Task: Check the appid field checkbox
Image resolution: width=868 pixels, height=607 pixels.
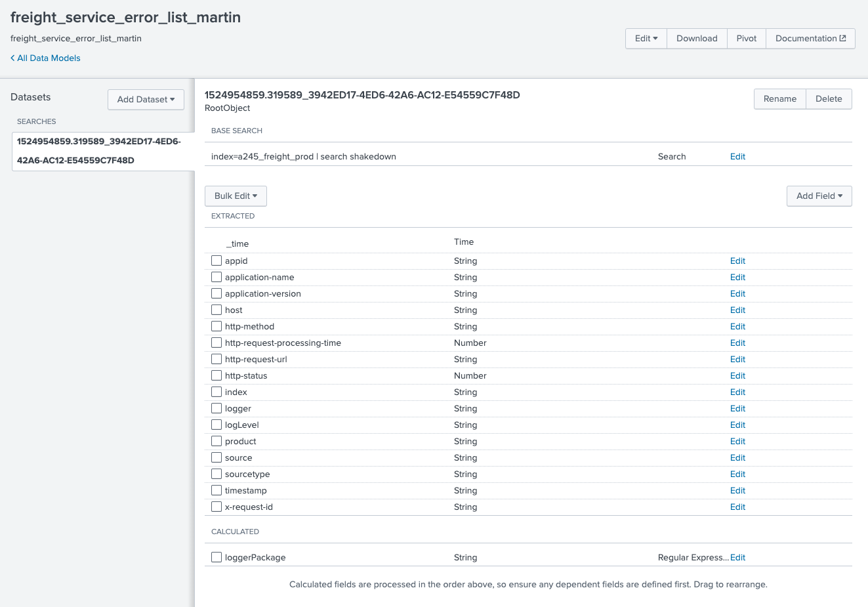Action: point(217,261)
